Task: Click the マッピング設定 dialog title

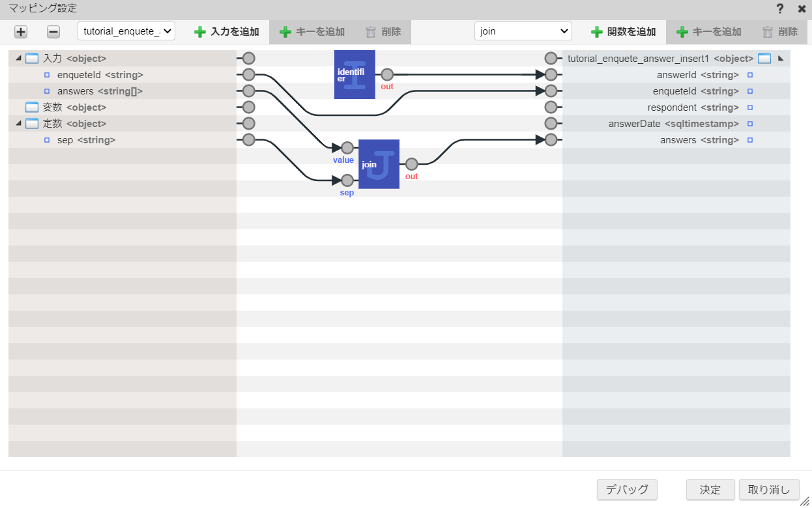Action: pos(43,8)
